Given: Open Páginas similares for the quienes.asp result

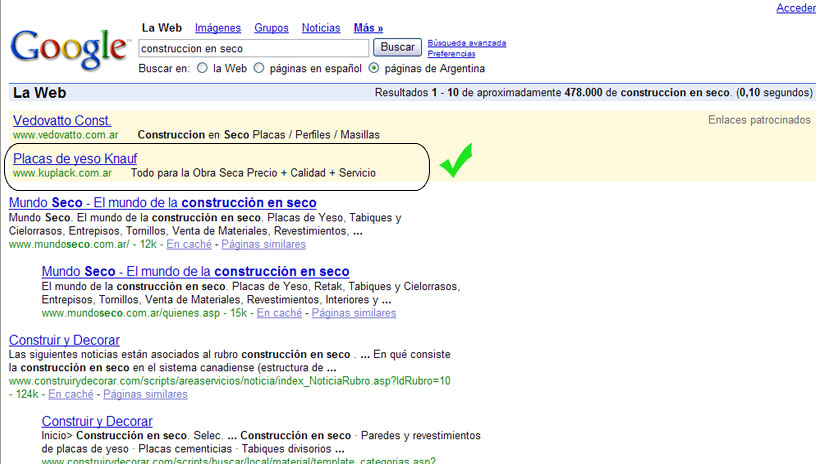Looking at the screenshot, I should [354, 313].
